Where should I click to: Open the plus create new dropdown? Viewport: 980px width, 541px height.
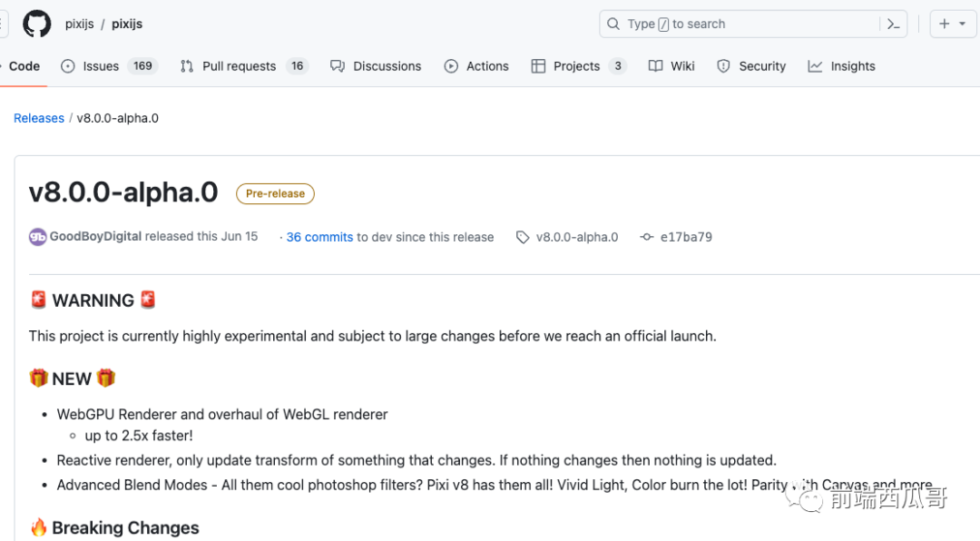[x=953, y=24]
